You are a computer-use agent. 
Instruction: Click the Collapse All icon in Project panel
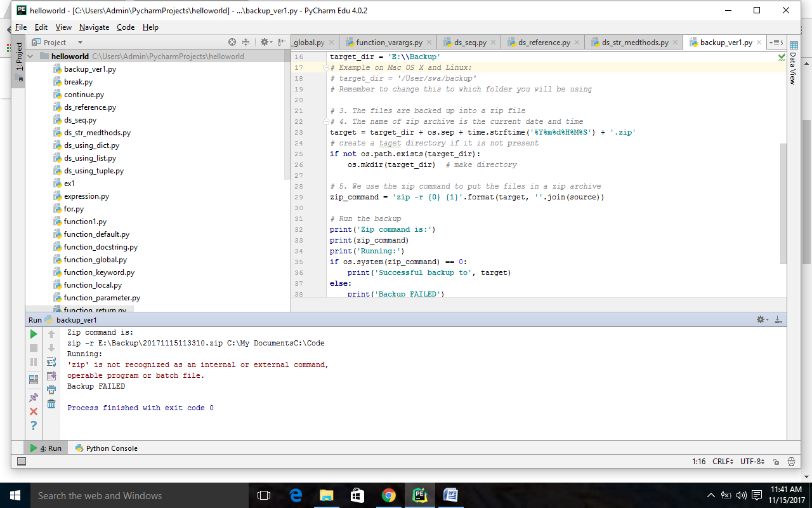tap(246, 43)
